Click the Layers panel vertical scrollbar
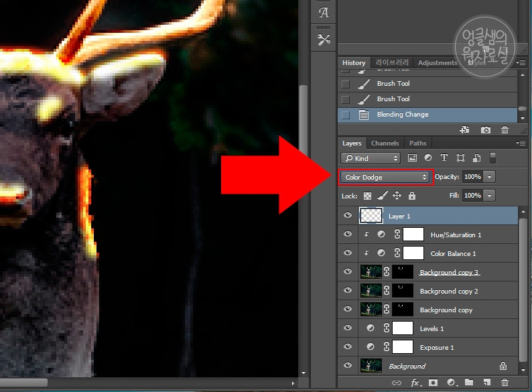This screenshot has width=532, height=392. pos(523,290)
